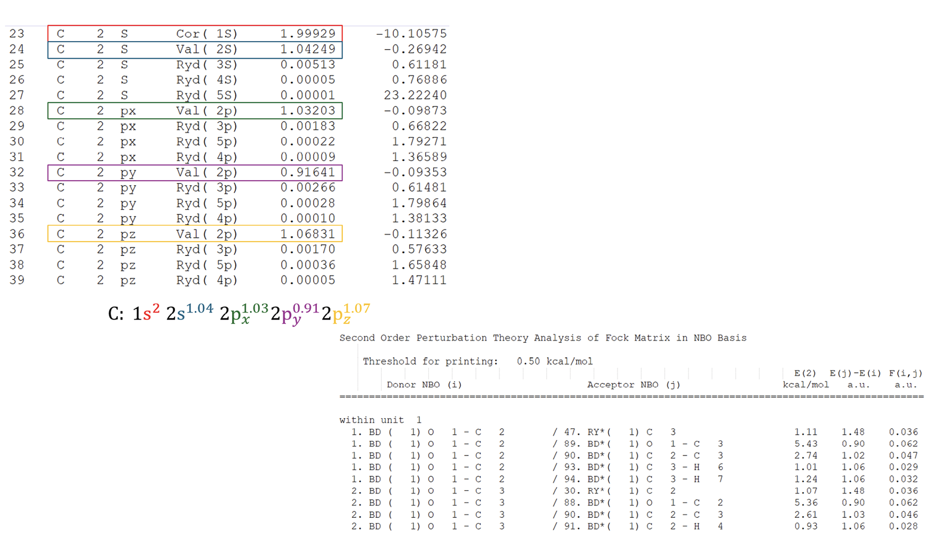Viewport: 933px width, 560px height.
Task: Click the red-boxed Cor(1S) row
Action: (195, 34)
